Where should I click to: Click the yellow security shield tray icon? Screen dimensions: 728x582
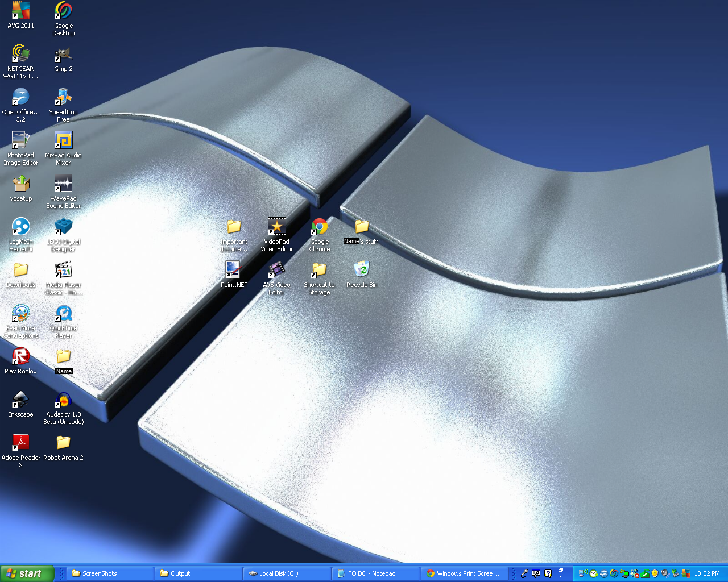(x=655, y=573)
